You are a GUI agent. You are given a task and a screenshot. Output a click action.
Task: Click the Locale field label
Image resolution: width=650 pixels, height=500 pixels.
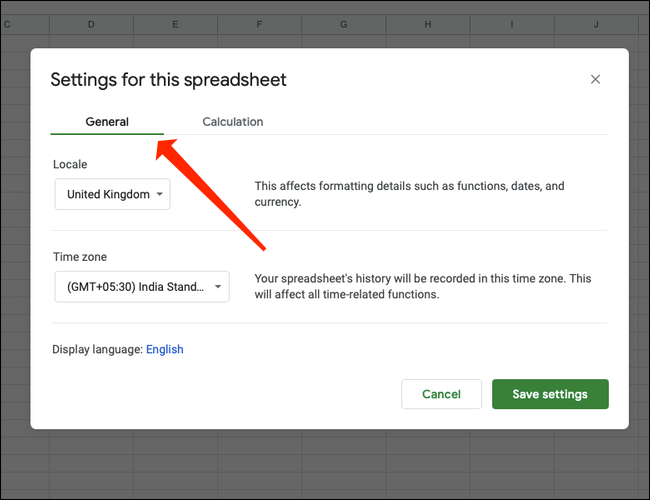pos(70,164)
